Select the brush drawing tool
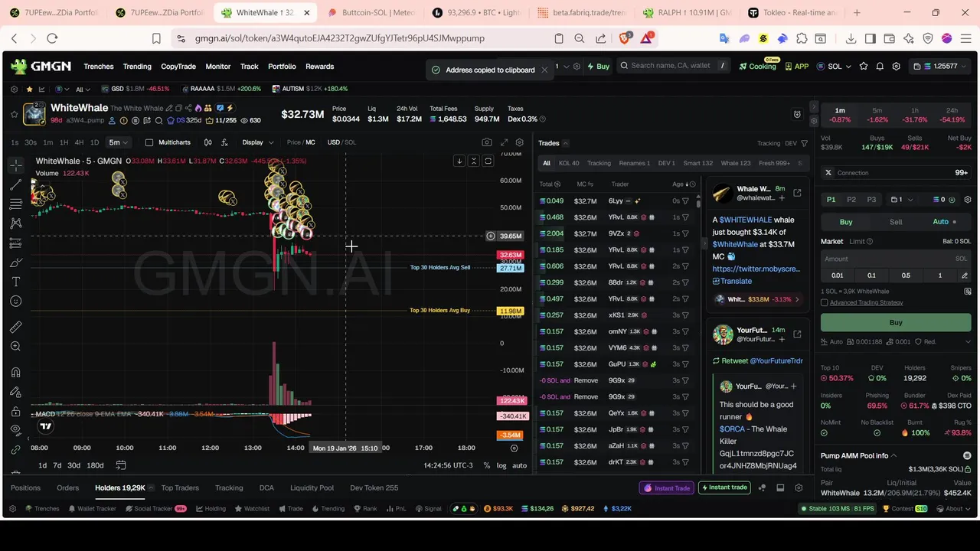 [x=15, y=262]
